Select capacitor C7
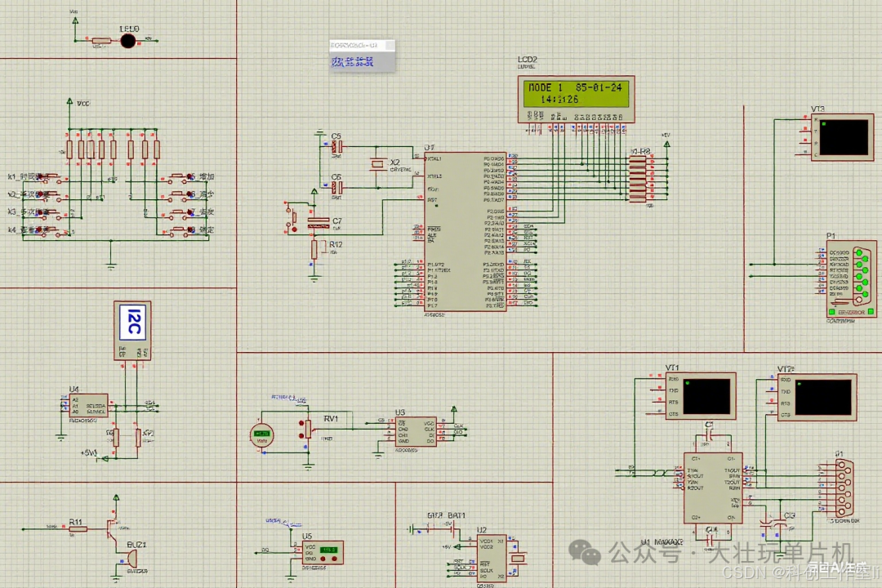882x588 pixels. tap(318, 223)
